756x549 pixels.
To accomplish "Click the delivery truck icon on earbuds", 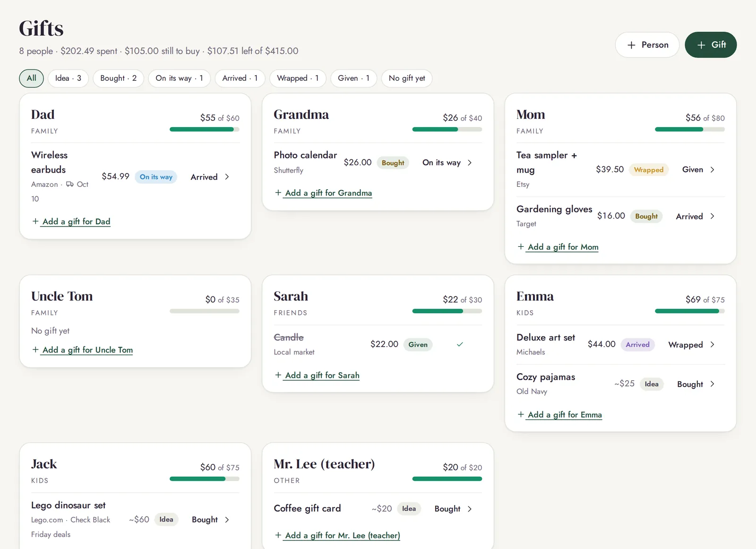I will click(70, 184).
